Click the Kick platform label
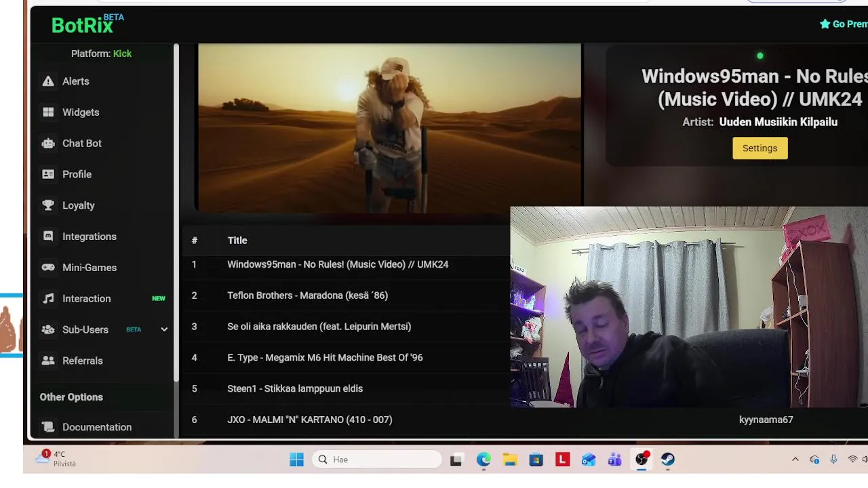 coord(123,54)
